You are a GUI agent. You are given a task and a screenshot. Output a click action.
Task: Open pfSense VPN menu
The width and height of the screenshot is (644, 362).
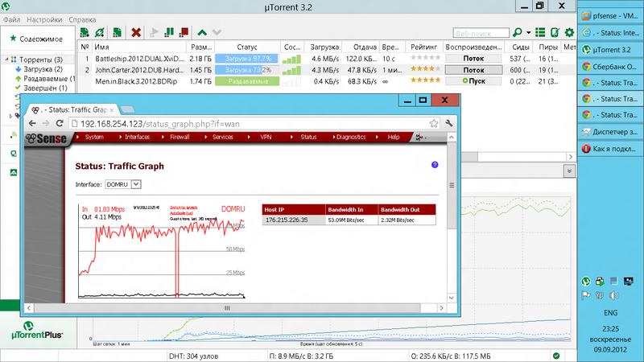point(266,137)
